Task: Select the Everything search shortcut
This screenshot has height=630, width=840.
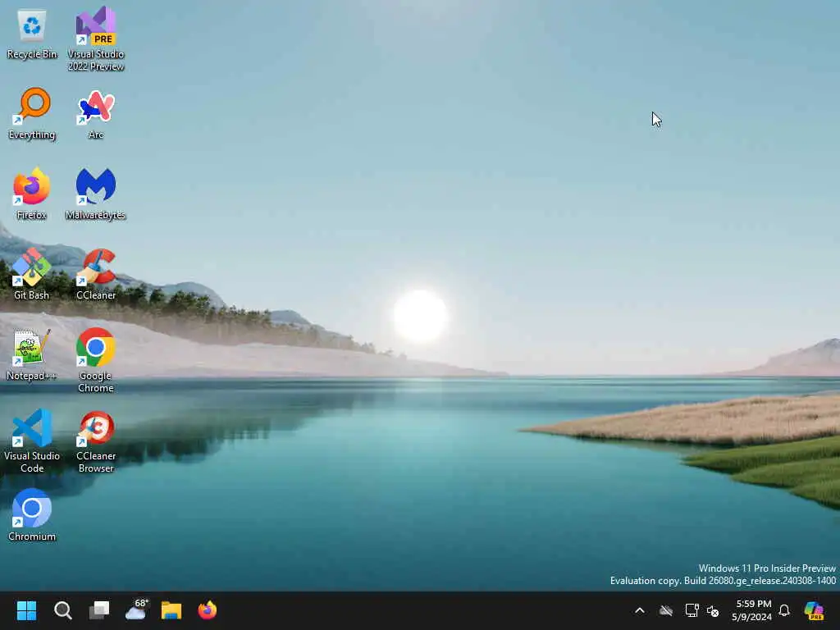Action: (32, 113)
